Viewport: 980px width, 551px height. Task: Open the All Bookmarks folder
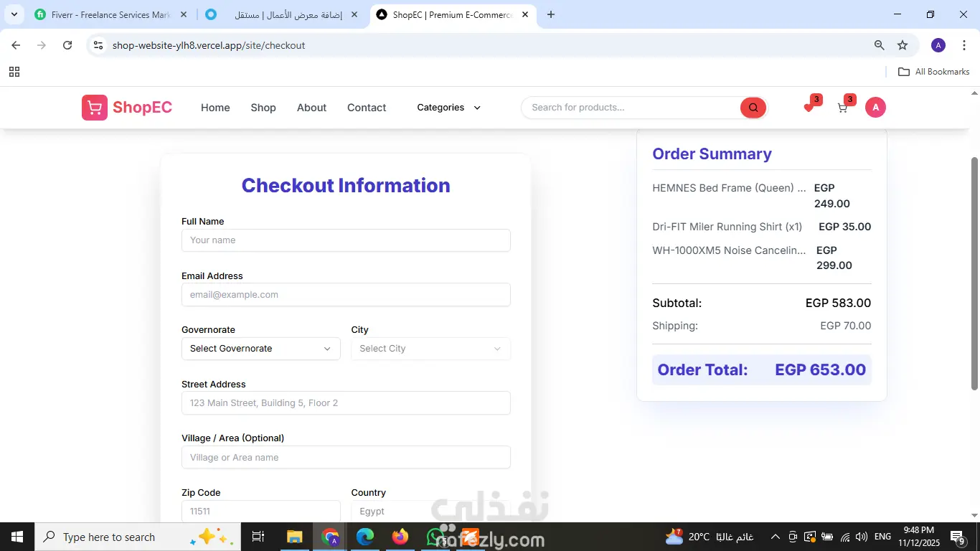(934, 72)
